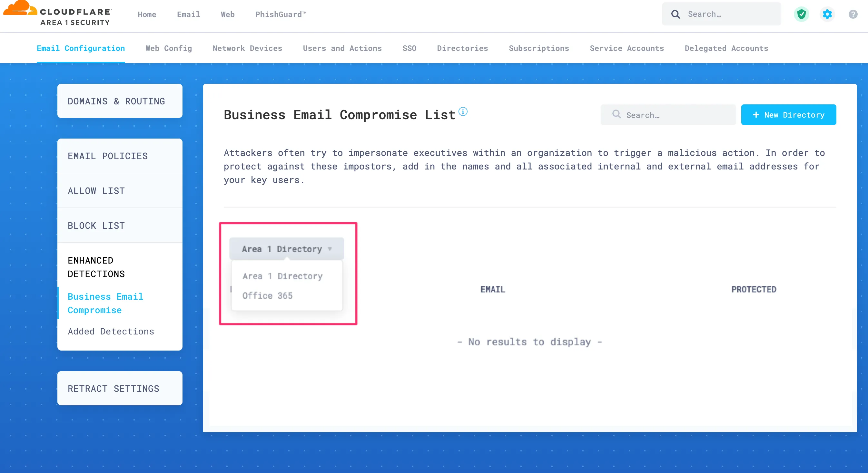Image resolution: width=868 pixels, height=473 pixels.
Task: Open Added Detections in the sidebar
Action: click(x=111, y=331)
